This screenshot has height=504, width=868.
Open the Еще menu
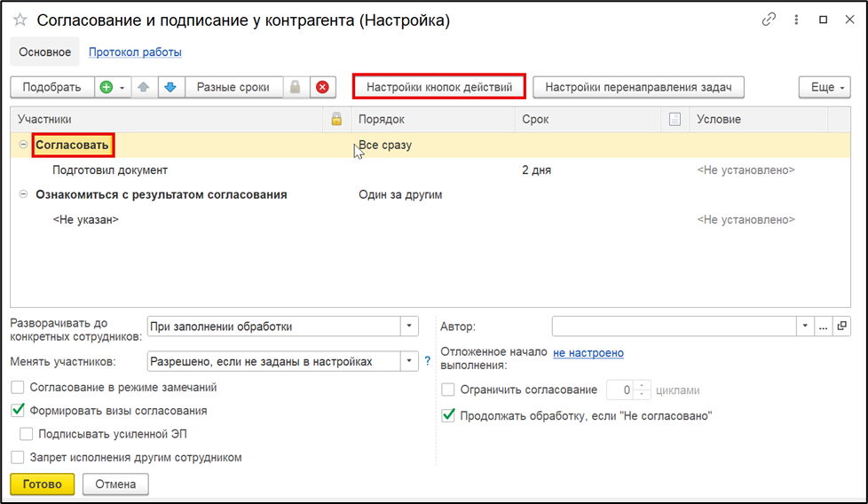coord(825,87)
